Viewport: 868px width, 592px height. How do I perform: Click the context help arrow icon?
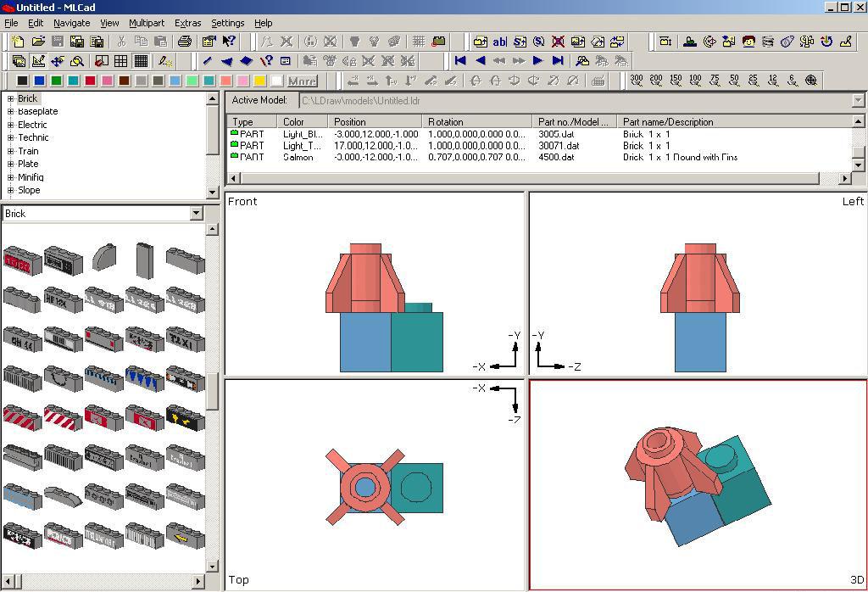(229, 42)
